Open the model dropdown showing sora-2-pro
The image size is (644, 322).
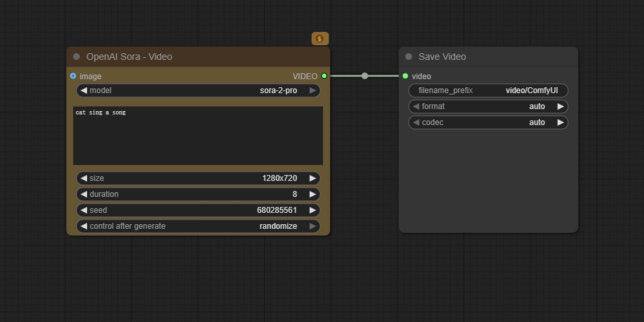199,90
